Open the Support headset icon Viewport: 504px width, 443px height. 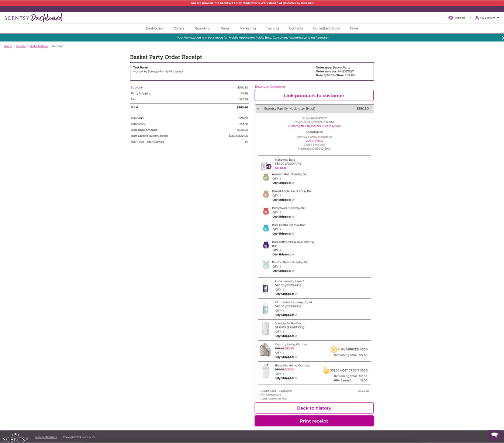[451, 18]
